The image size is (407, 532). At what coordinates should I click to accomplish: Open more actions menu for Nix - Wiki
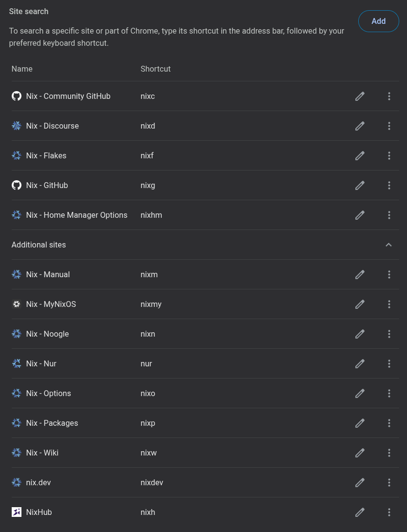point(389,453)
